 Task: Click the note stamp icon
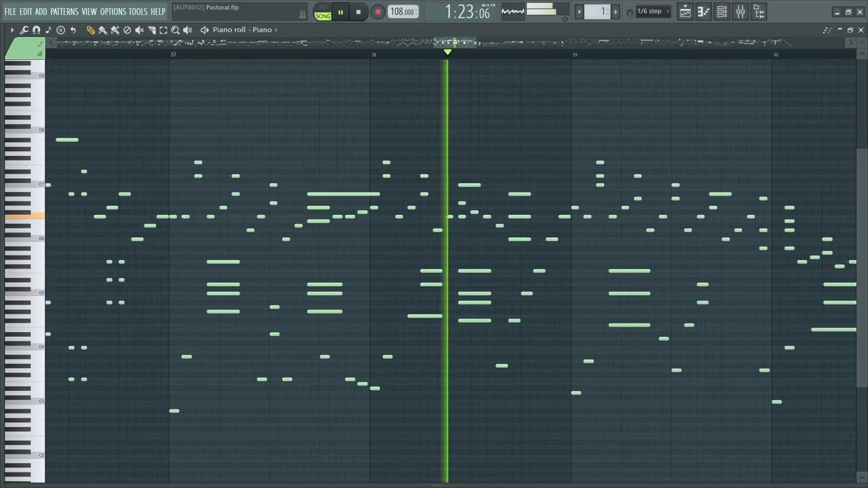48,30
